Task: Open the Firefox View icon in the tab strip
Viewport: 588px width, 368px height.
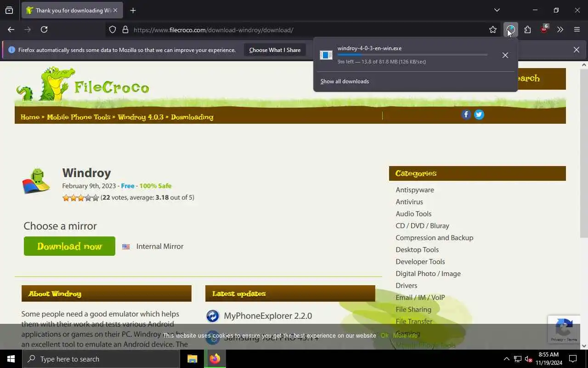Action: coord(9,10)
